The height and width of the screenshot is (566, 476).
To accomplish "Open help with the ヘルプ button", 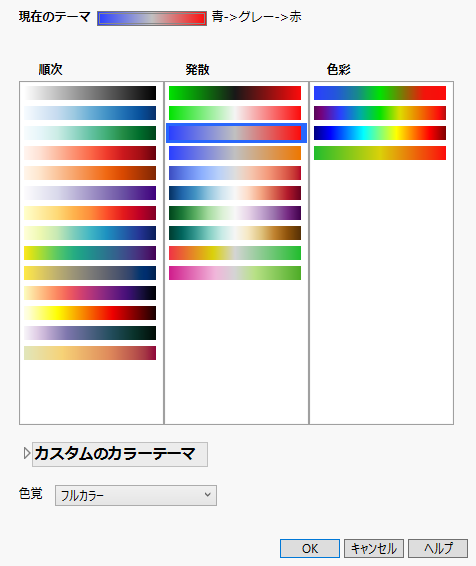I will 438,548.
